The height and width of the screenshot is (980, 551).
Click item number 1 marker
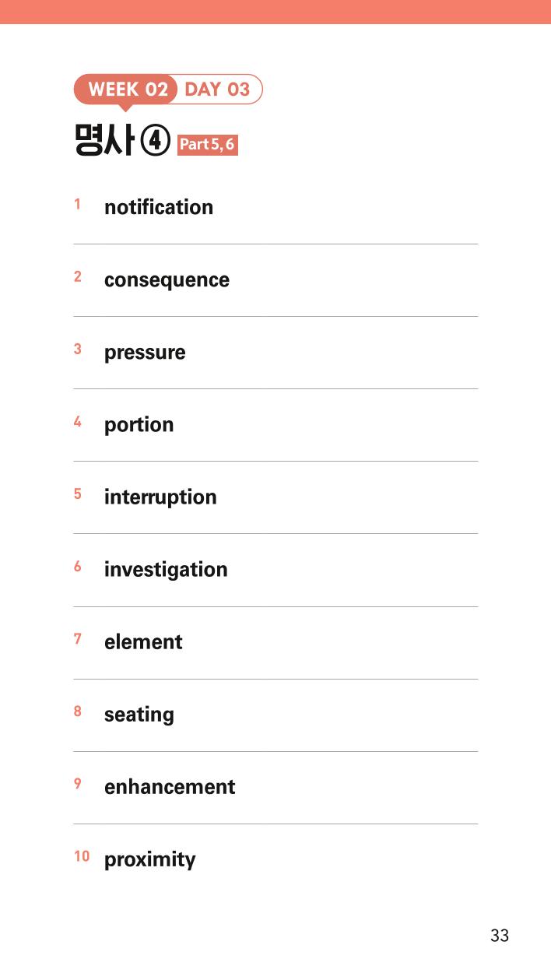tap(78, 205)
